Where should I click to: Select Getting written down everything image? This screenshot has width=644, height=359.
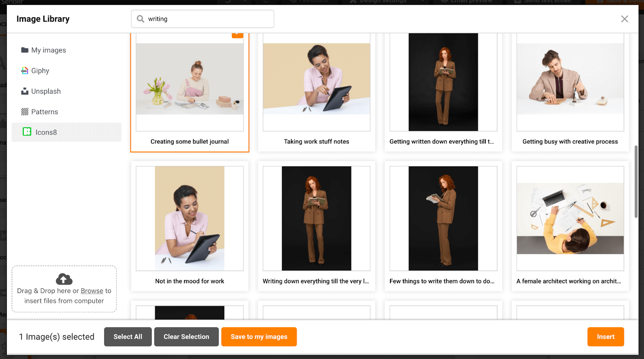click(x=443, y=82)
